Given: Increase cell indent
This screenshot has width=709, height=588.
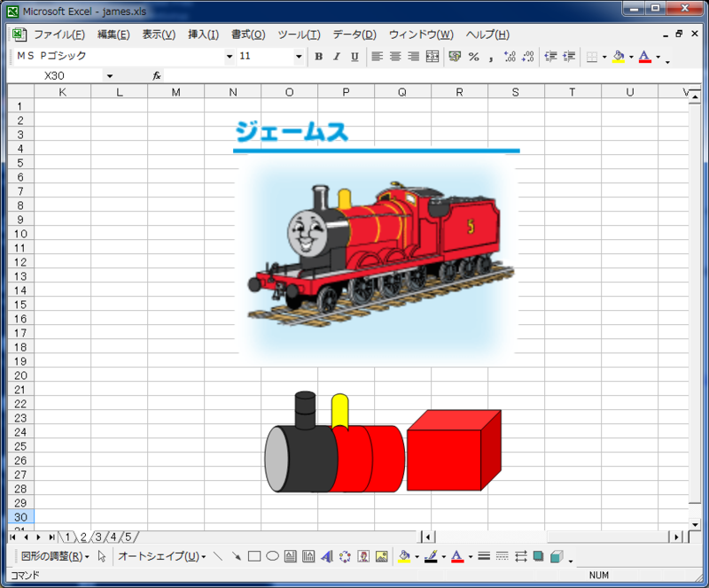Looking at the screenshot, I should tap(569, 57).
